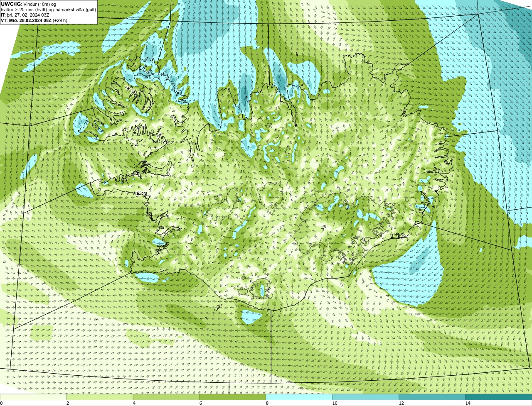532x406 pixels.
Task: Select the 10–12 m/s turquoise legend swatch
Action: click(366, 397)
